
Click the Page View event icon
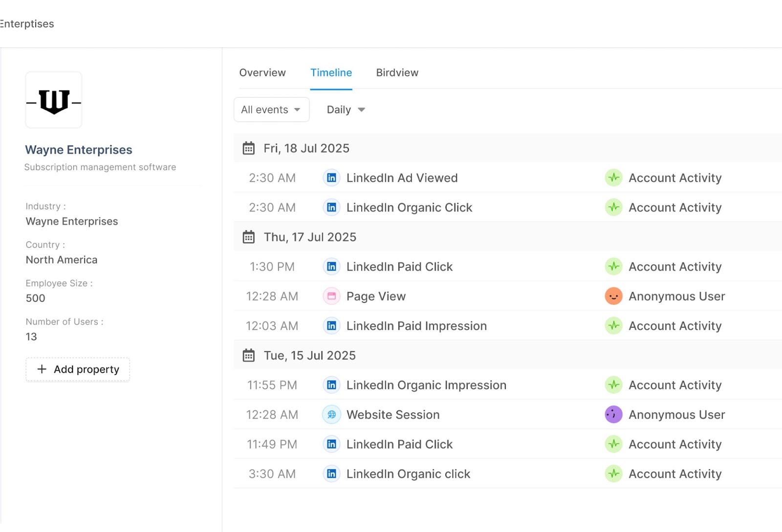click(x=331, y=296)
